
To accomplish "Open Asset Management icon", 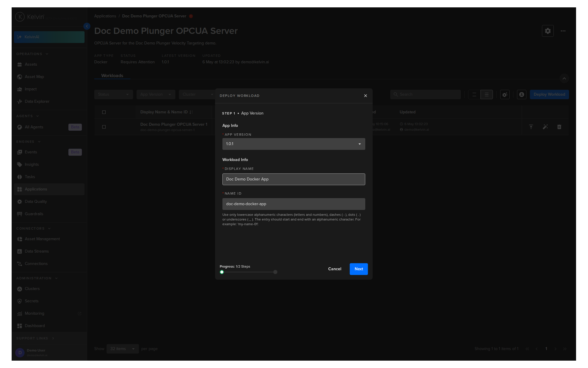I will pos(20,239).
